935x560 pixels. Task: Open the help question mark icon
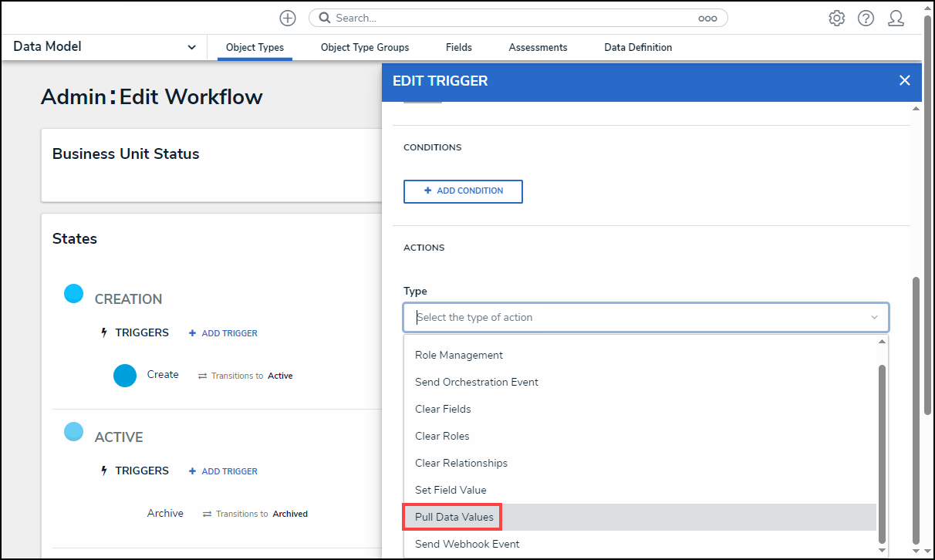coord(866,19)
